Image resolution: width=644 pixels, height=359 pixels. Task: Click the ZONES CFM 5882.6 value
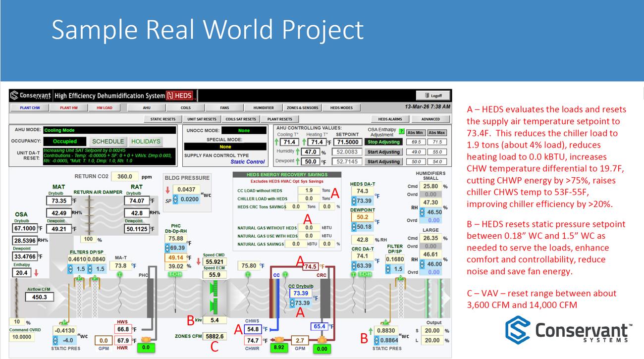[214, 336]
